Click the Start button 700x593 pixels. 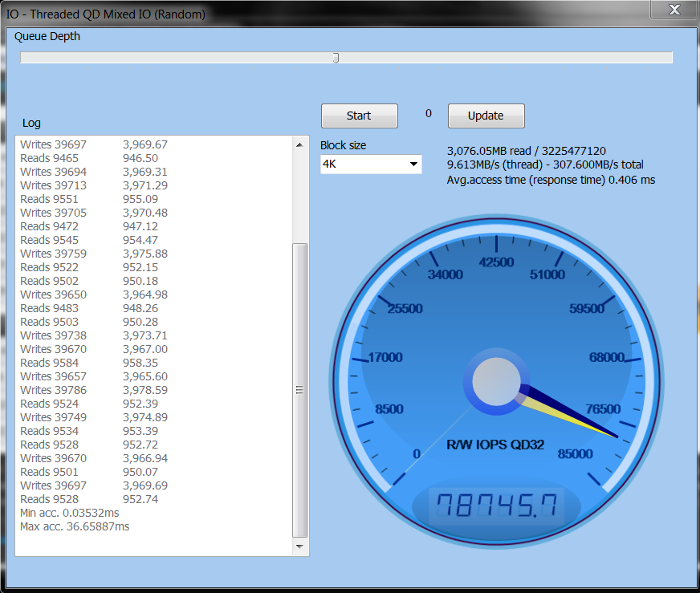359,116
